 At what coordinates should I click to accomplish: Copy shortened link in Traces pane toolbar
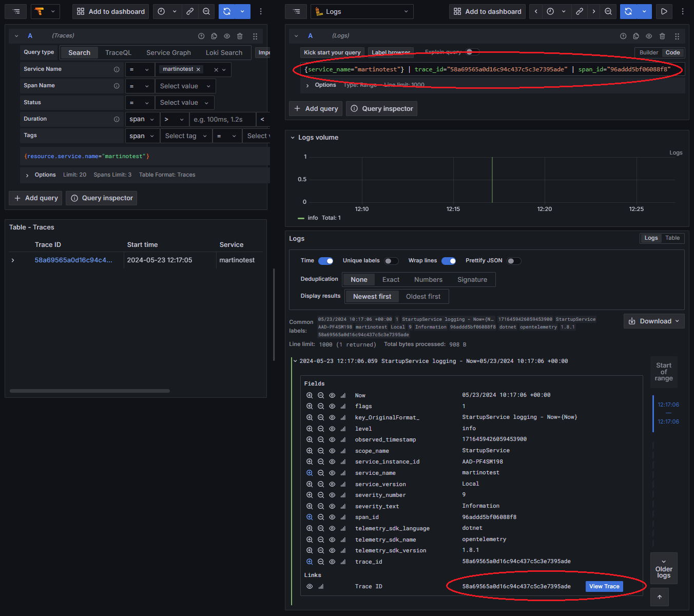(x=190, y=11)
